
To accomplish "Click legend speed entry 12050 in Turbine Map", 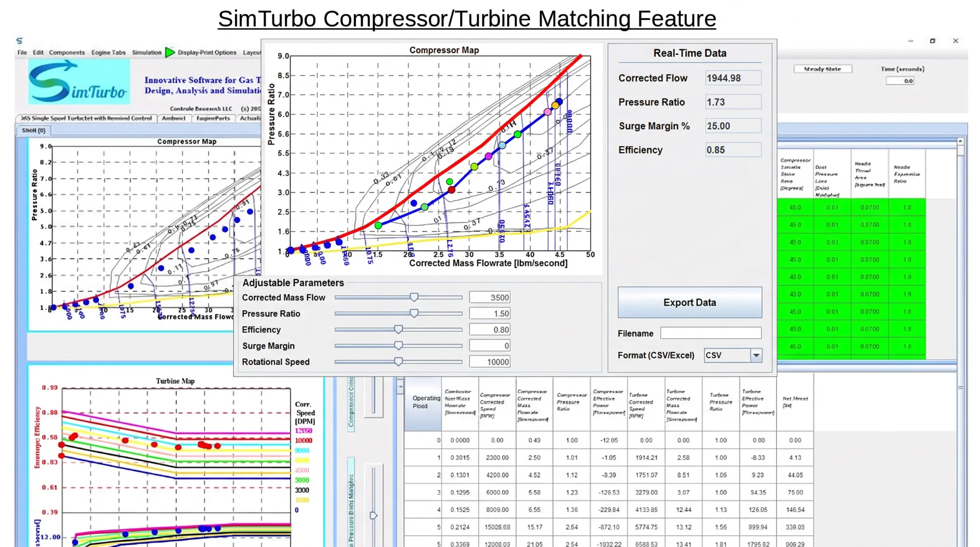I will (304, 431).
